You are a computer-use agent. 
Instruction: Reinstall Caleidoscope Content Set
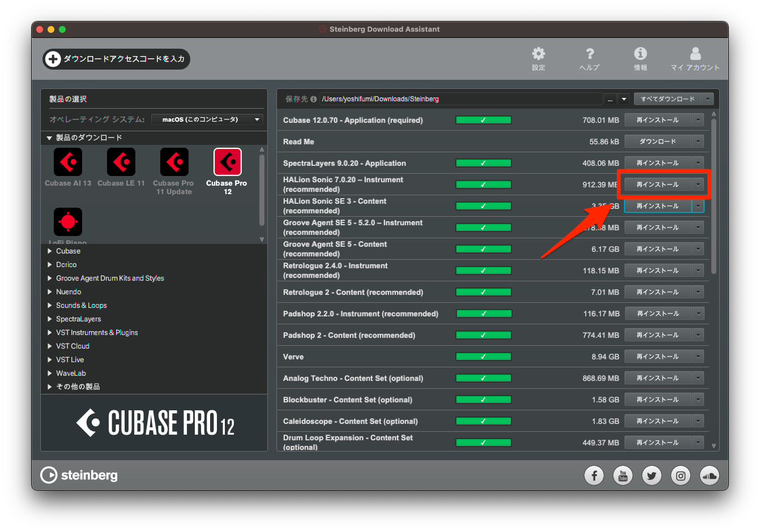tap(657, 421)
